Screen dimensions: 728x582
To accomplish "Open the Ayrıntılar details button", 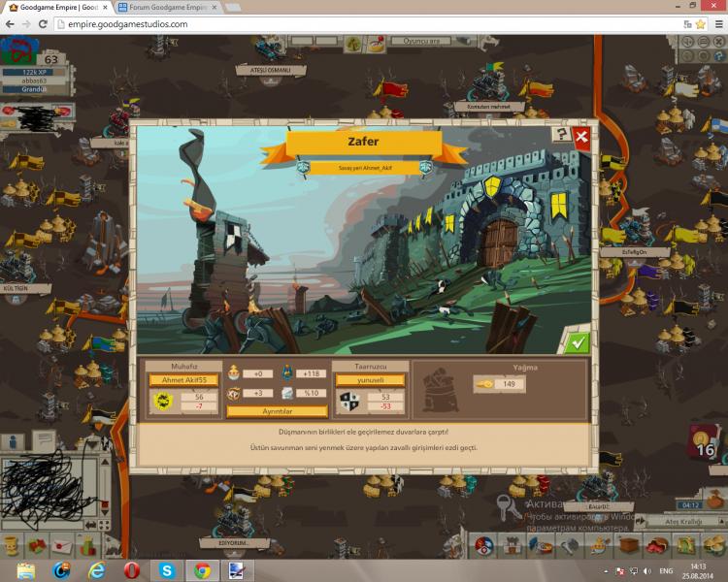I will click(x=278, y=411).
